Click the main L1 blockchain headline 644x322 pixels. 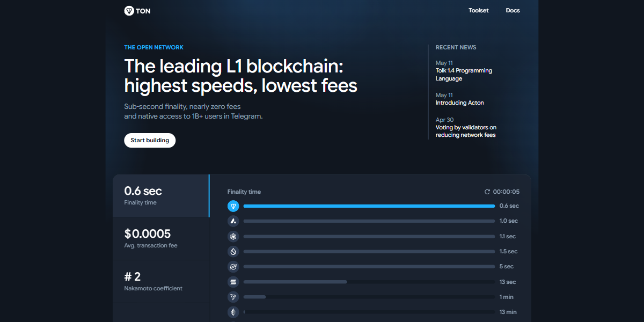point(240,76)
